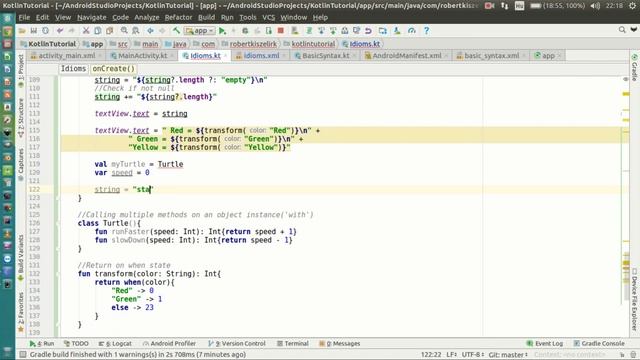Redo the edit via toolbar arrow

click(71, 31)
